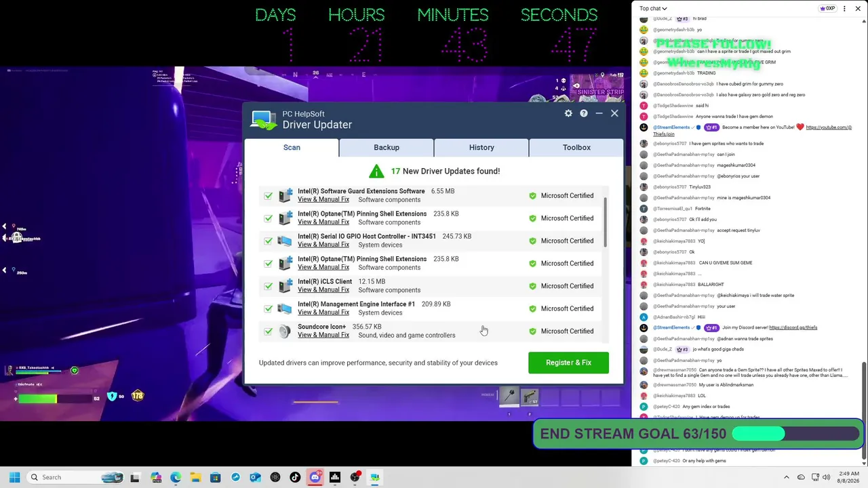868x488 pixels.
Task: Show hidden icons in system tray
Action: [x=787, y=477]
